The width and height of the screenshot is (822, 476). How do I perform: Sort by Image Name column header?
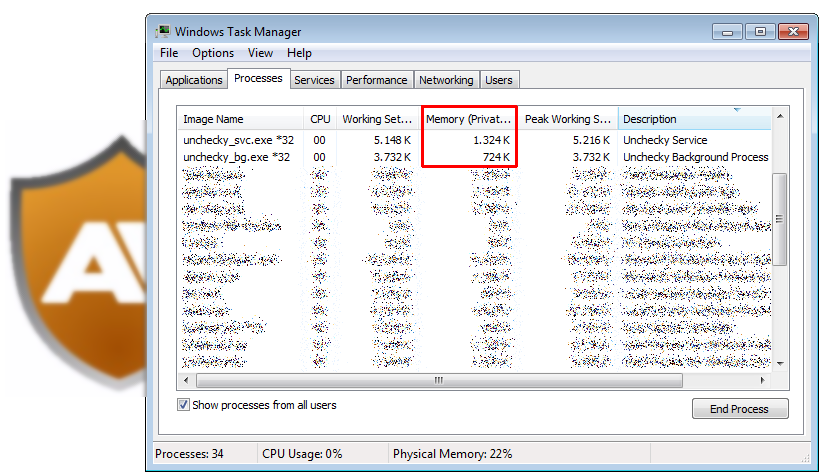click(x=241, y=119)
